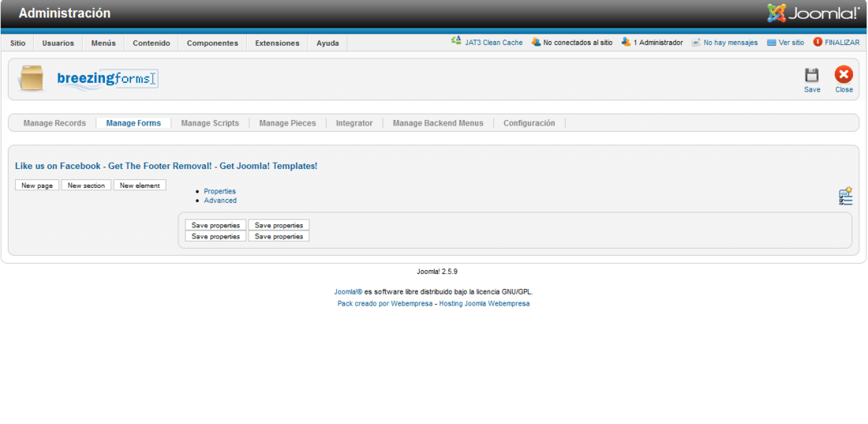
Task: Open the Contenido menu
Action: point(152,43)
